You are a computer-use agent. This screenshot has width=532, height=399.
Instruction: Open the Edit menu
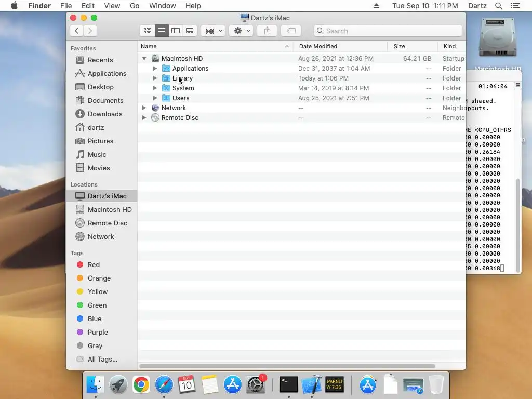click(x=88, y=6)
